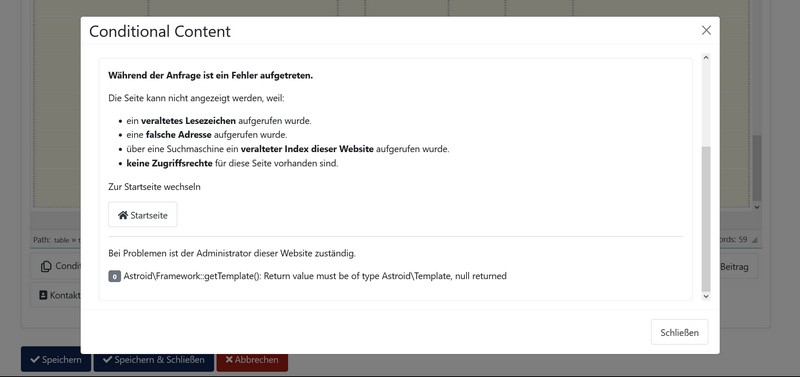Click the checkmark icon on the Speichern button
Viewport: 800px width, 377px height.
(x=35, y=360)
